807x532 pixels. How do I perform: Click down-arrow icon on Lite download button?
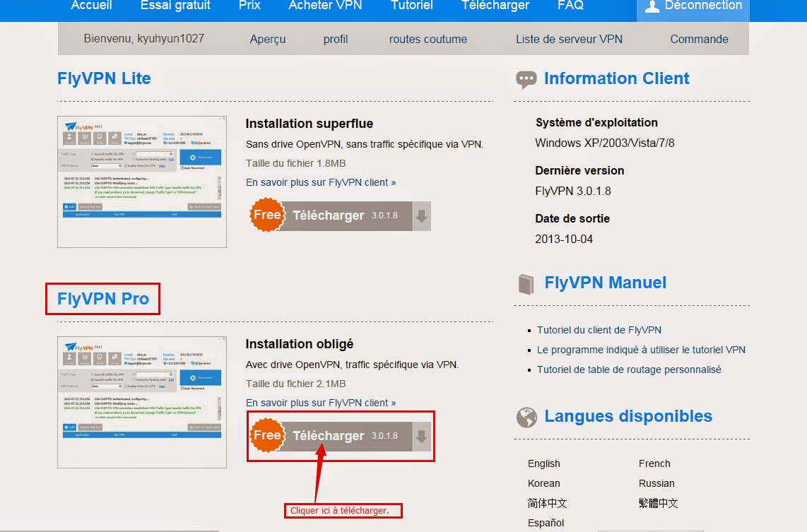click(x=421, y=216)
